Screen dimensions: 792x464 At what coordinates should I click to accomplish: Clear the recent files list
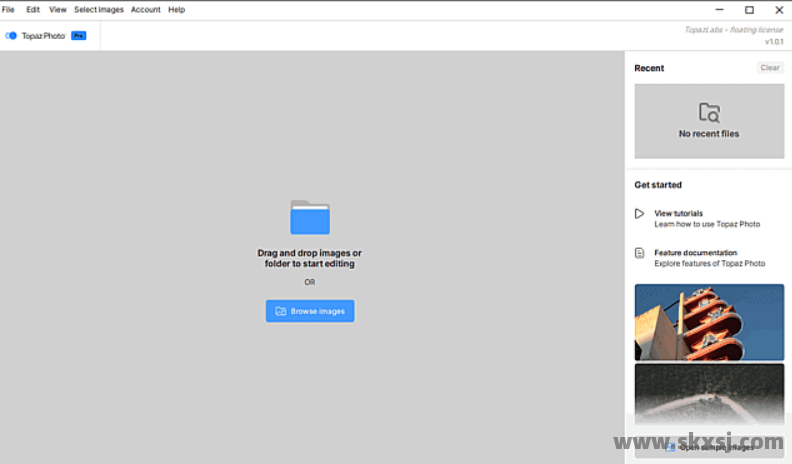(x=769, y=68)
